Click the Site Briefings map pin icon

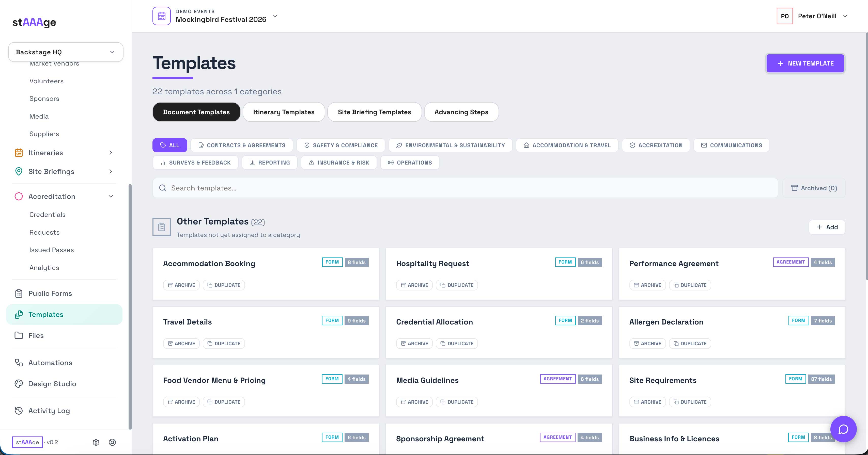pyautogui.click(x=19, y=172)
